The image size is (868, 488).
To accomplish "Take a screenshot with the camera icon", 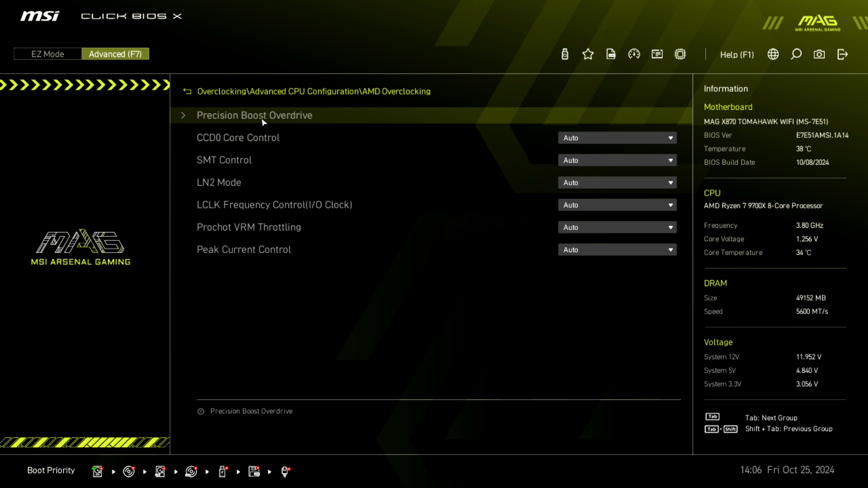I will [x=819, y=54].
